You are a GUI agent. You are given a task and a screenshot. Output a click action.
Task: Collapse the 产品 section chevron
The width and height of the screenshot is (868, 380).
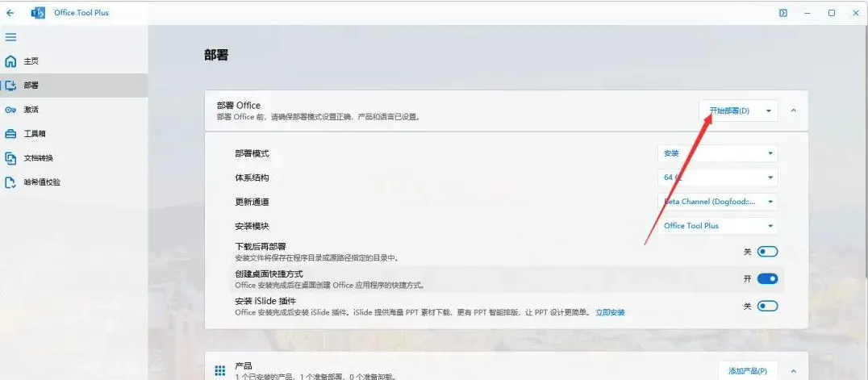(793, 371)
